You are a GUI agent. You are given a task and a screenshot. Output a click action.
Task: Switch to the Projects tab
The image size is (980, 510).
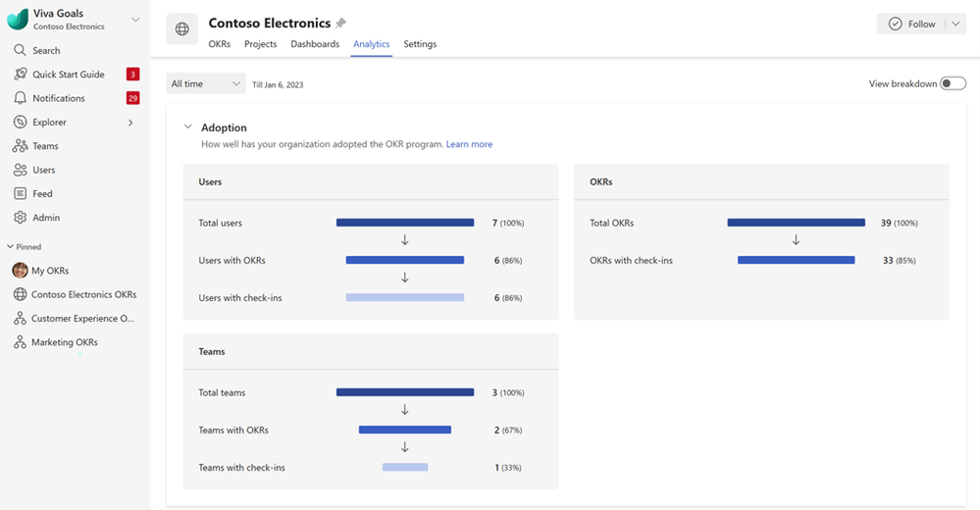[260, 44]
